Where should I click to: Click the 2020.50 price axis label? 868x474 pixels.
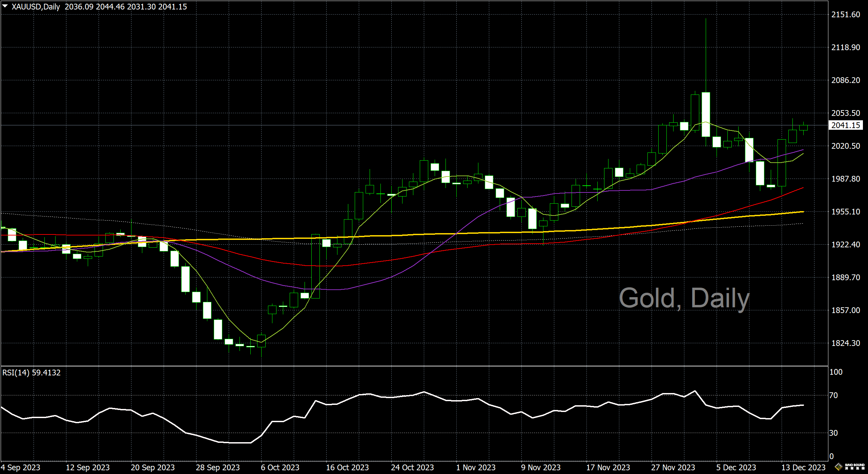(x=846, y=146)
